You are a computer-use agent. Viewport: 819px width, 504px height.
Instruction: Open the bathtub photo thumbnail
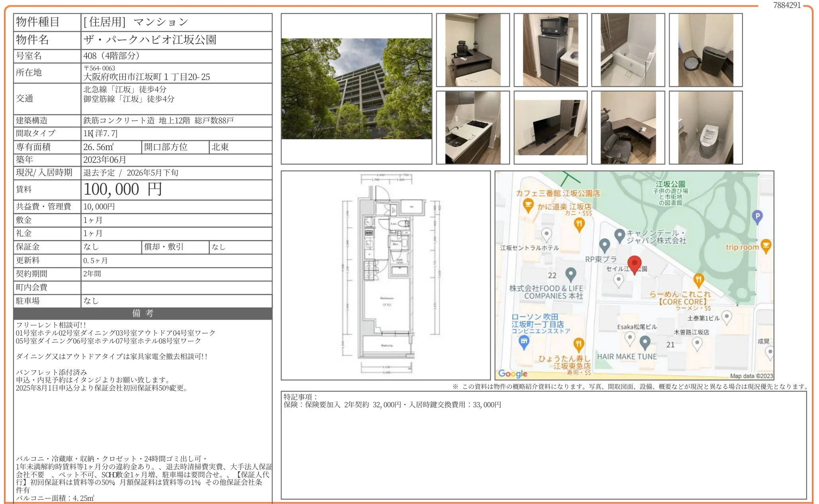pos(628,50)
